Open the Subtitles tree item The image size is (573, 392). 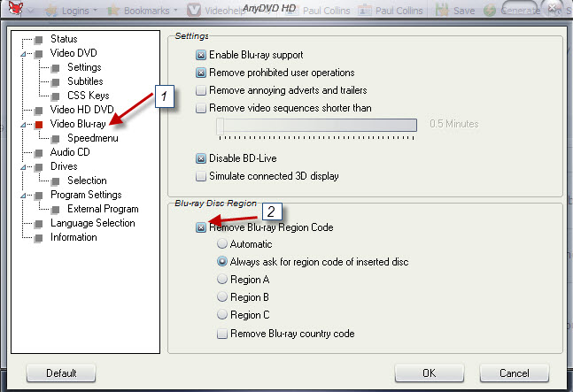[x=85, y=81]
